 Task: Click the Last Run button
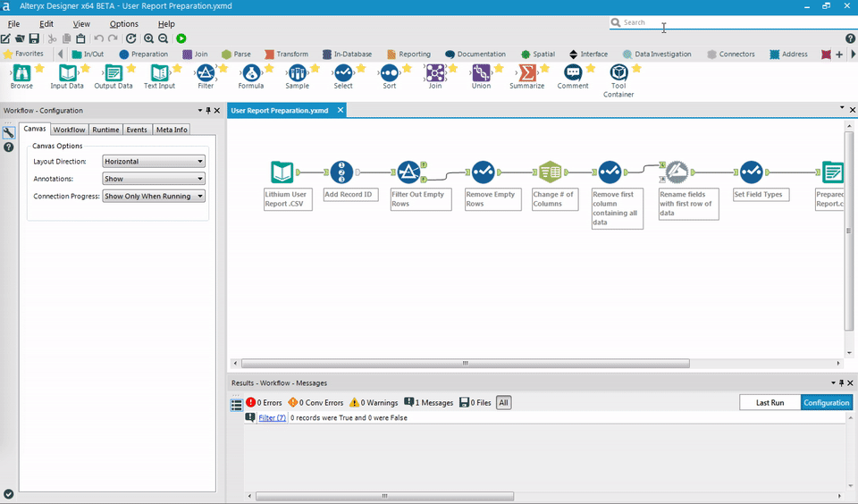(x=770, y=403)
